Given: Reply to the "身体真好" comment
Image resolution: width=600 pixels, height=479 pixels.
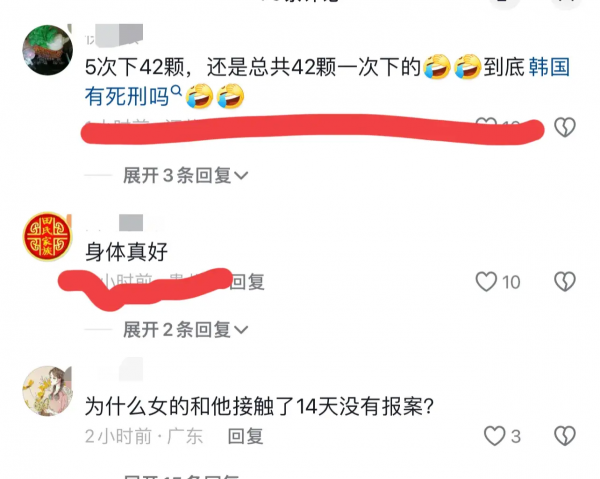Looking at the screenshot, I should (247, 282).
